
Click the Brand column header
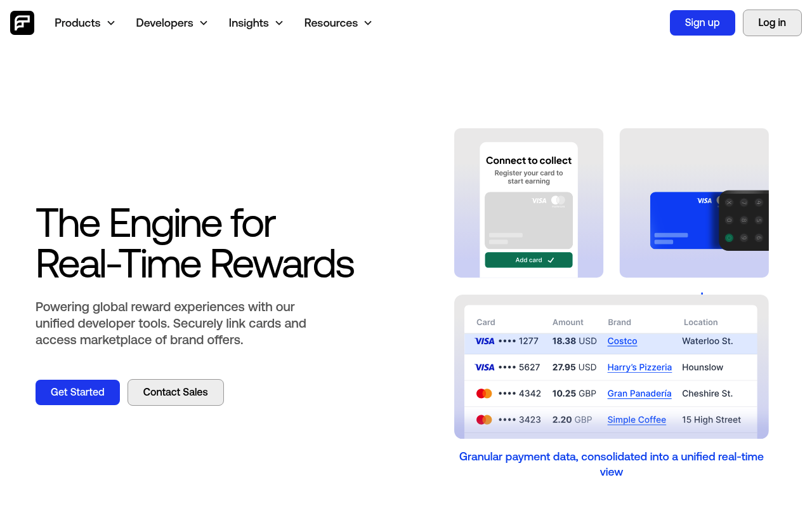(619, 323)
